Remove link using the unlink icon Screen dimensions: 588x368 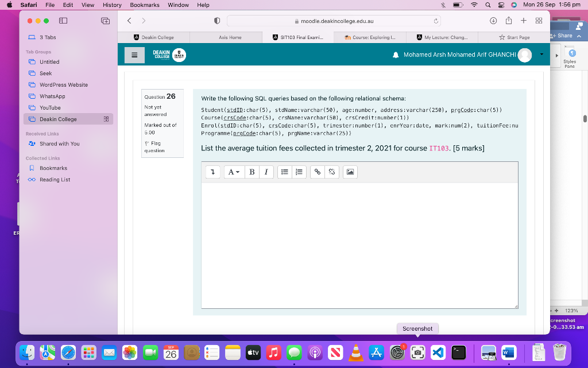pos(331,172)
